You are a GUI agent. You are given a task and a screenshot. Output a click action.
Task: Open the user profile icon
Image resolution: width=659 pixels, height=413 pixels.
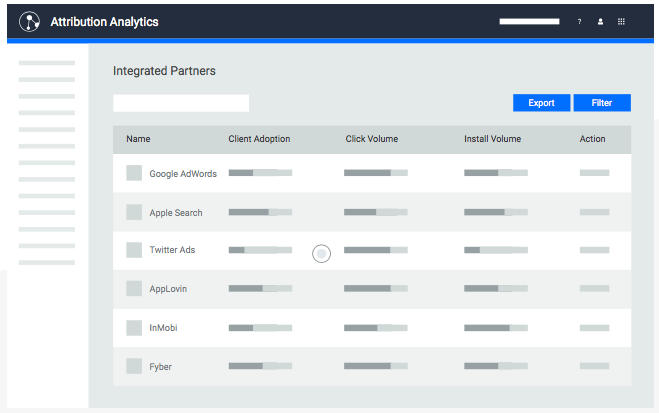pos(600,22)
